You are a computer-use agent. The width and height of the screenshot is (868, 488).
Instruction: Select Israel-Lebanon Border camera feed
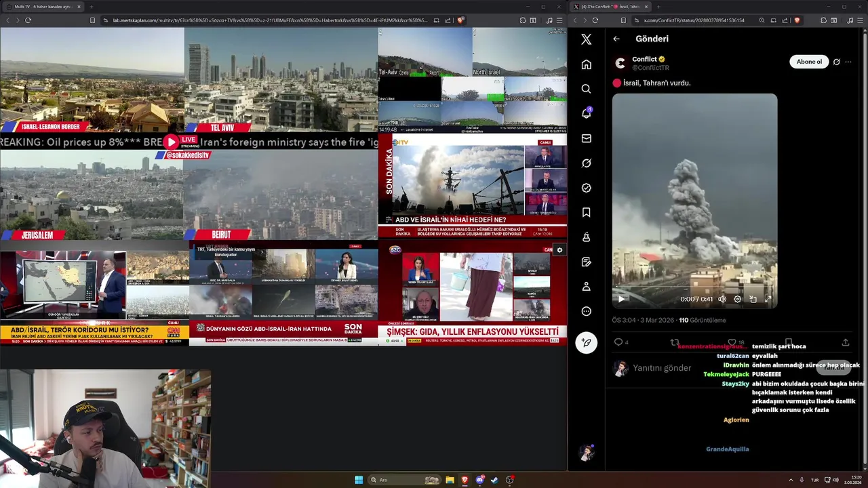pos(92,79)
